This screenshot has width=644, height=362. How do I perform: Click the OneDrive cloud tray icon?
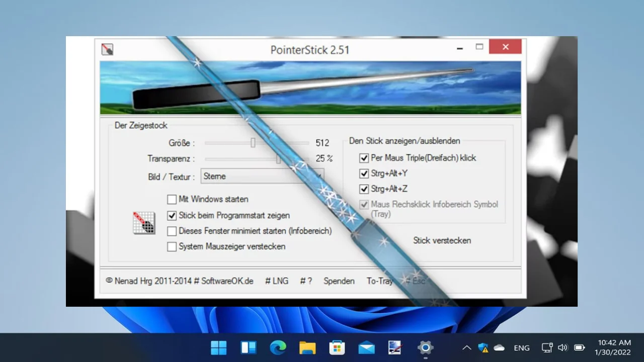tap(499, 347)
